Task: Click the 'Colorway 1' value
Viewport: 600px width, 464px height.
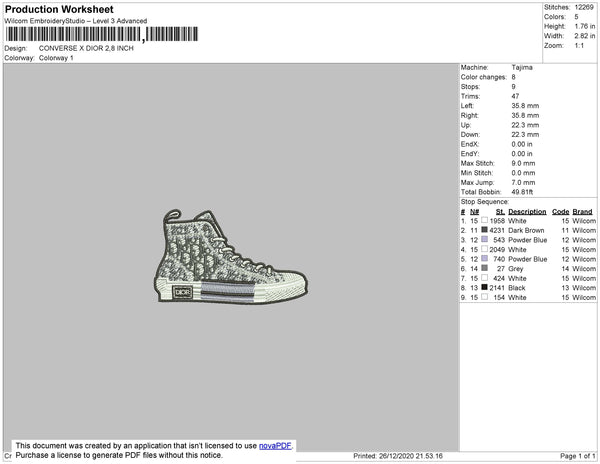Action: point(56,58)
